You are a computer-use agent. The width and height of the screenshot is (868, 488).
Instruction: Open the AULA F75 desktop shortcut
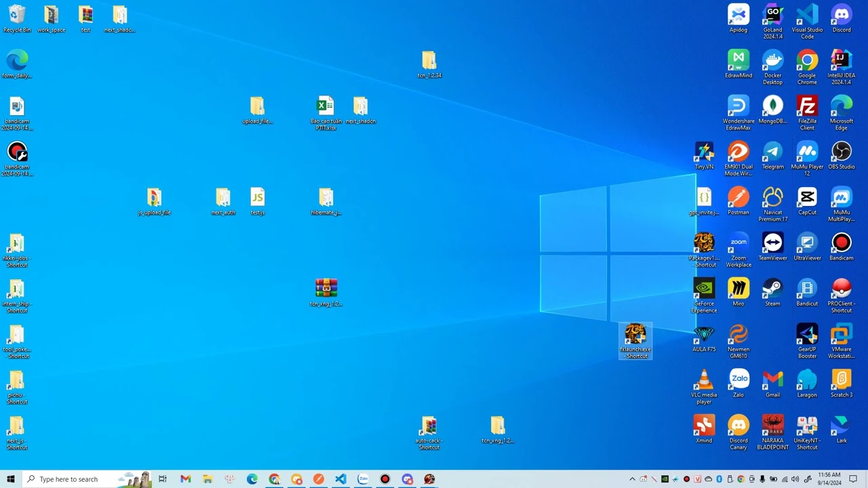[x=704, y=338]
